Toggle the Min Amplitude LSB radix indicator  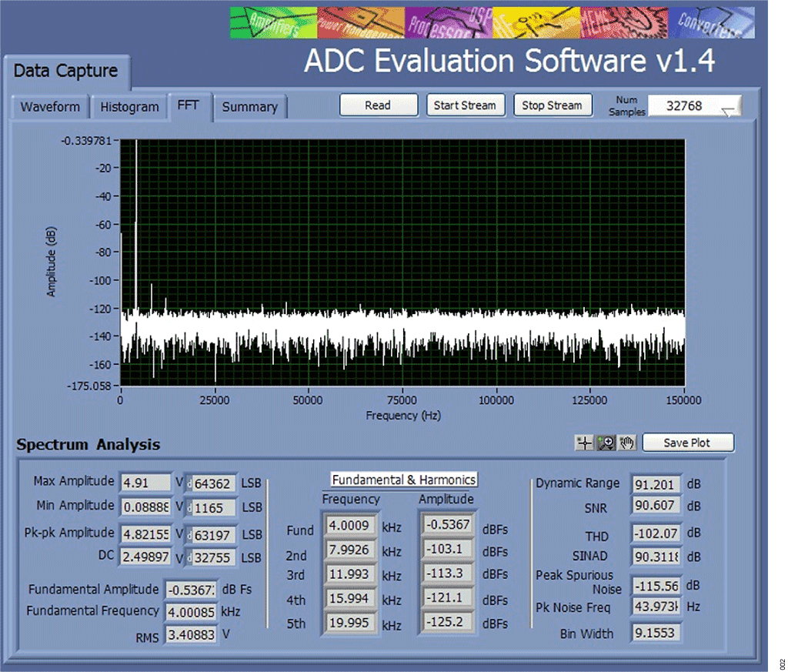click(189, 508)
